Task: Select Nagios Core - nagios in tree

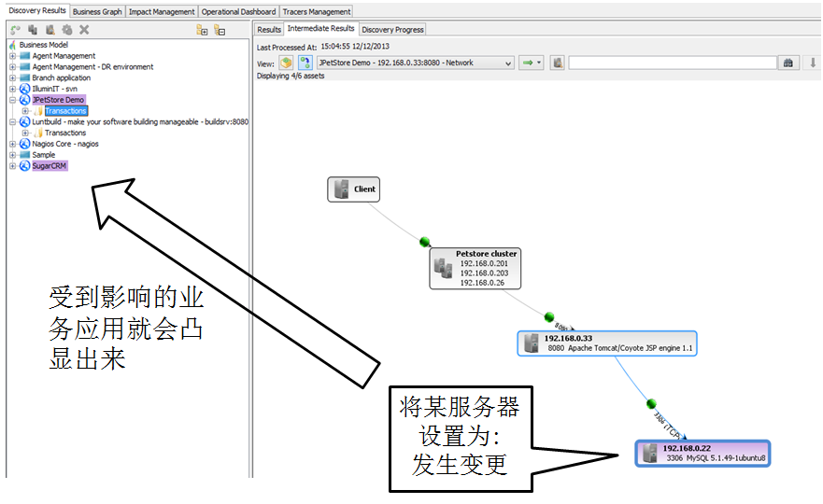Action: [x=65, y=144]
